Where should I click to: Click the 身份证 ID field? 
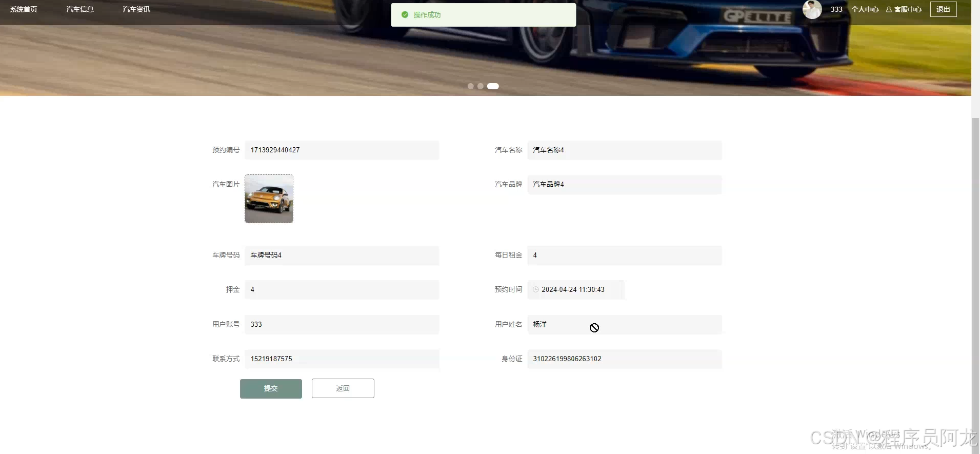click(x=625, y=359)
